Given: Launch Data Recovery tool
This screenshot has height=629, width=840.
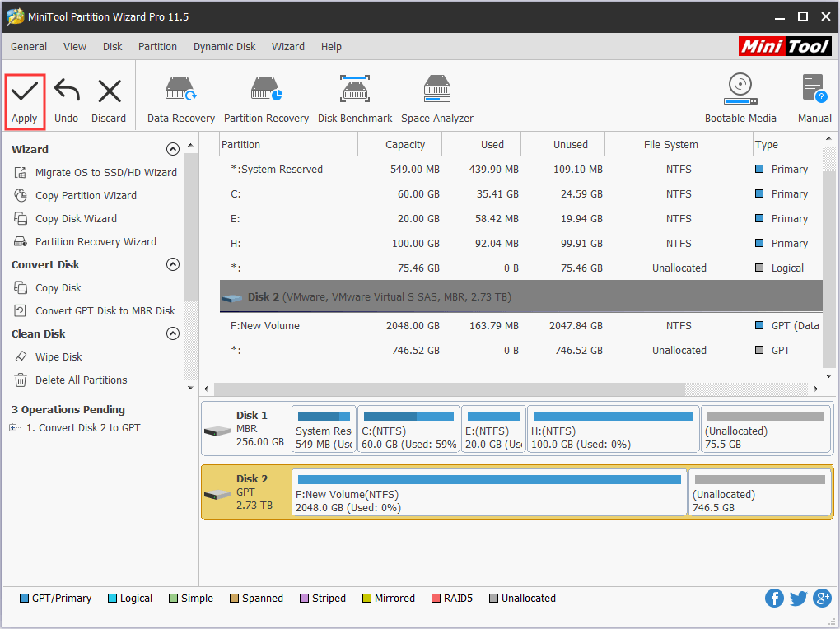Looking at the screenshot, I should tap(181, 100).
